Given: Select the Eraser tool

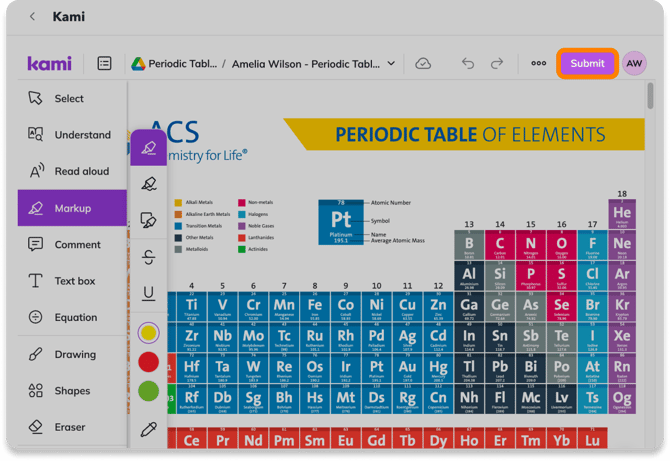Looking at the screenshot, I should point(72,427).
